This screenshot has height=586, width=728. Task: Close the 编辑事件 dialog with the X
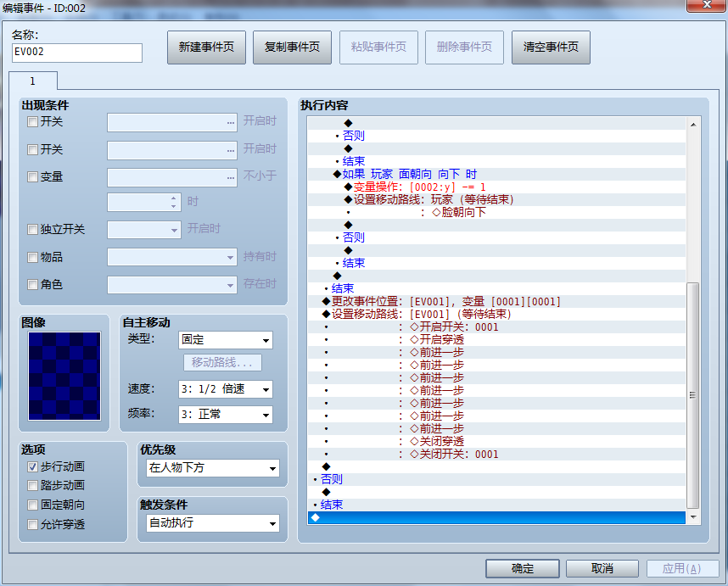tap(707, 5)
